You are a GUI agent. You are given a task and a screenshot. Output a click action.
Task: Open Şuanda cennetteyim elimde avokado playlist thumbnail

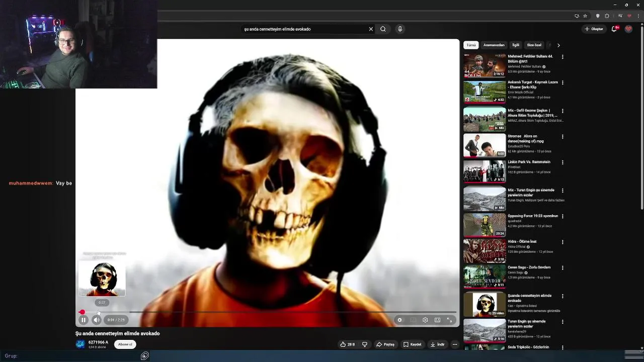[x=485, y=305]
